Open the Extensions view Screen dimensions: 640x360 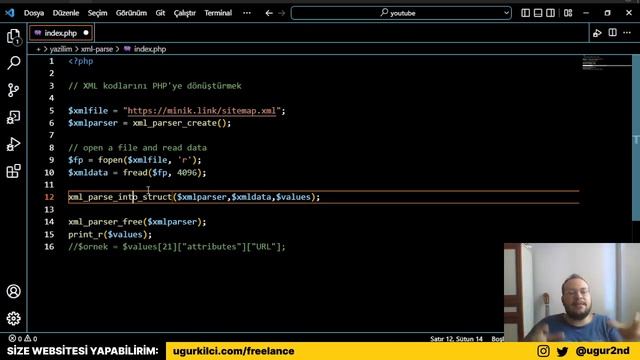(13, 171)
